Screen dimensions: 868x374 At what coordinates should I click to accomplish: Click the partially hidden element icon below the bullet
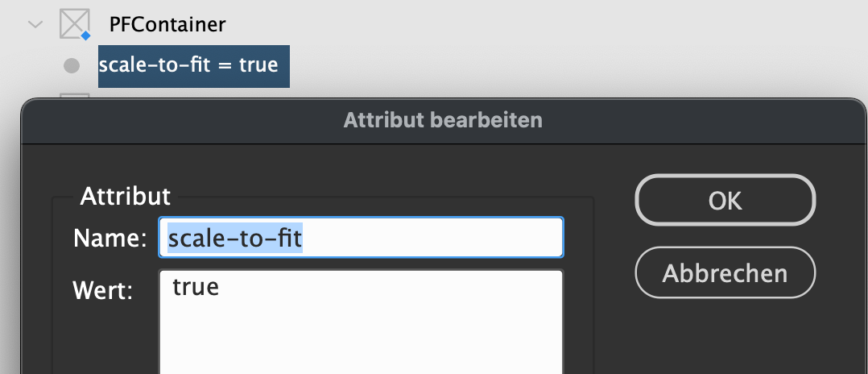click(74, 98)
